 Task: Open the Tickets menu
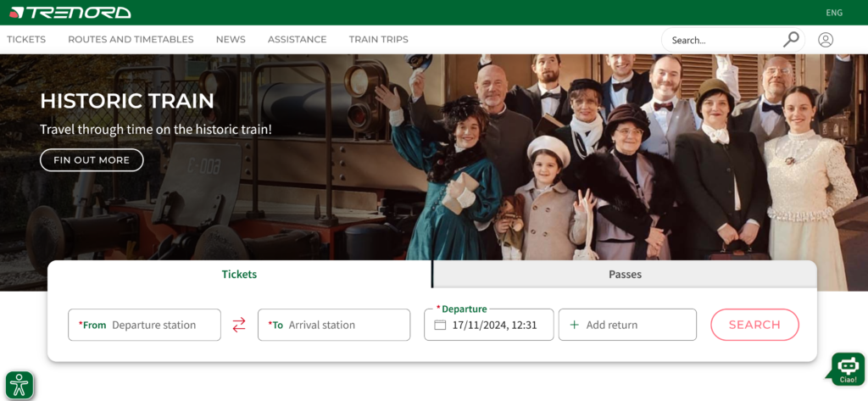point(26,39)
